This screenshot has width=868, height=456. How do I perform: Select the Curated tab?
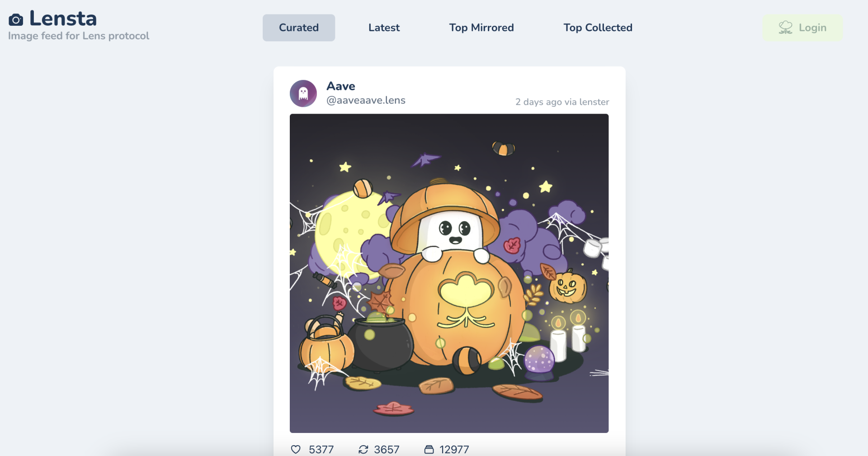(299, 28)
